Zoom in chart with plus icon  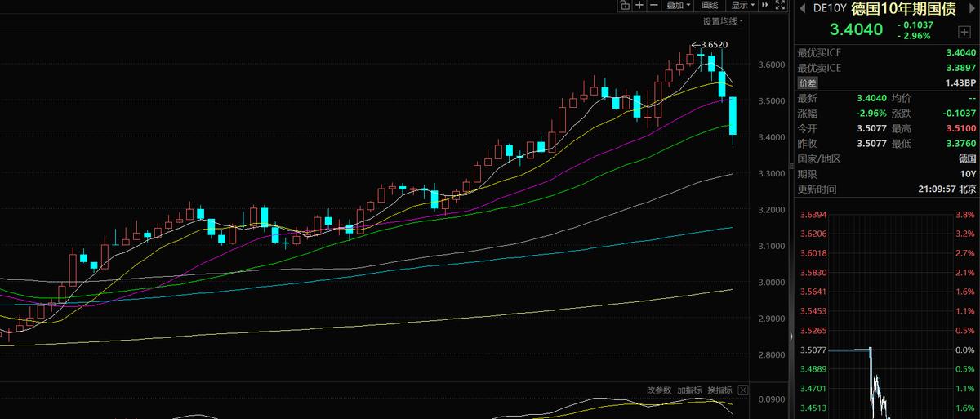click(639, 5)
